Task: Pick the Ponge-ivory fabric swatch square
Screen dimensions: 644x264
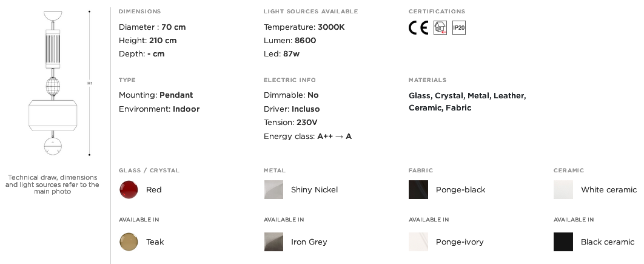Action: [418, 242]
